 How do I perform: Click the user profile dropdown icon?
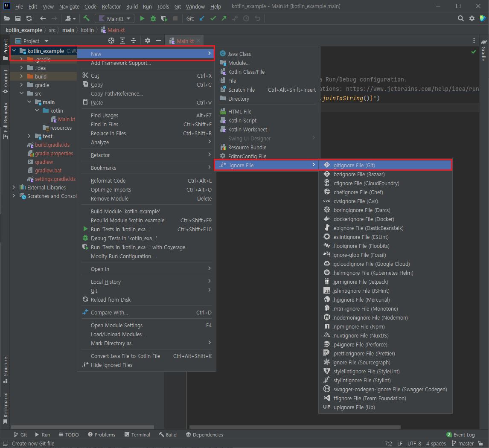[x=70, y=18]
